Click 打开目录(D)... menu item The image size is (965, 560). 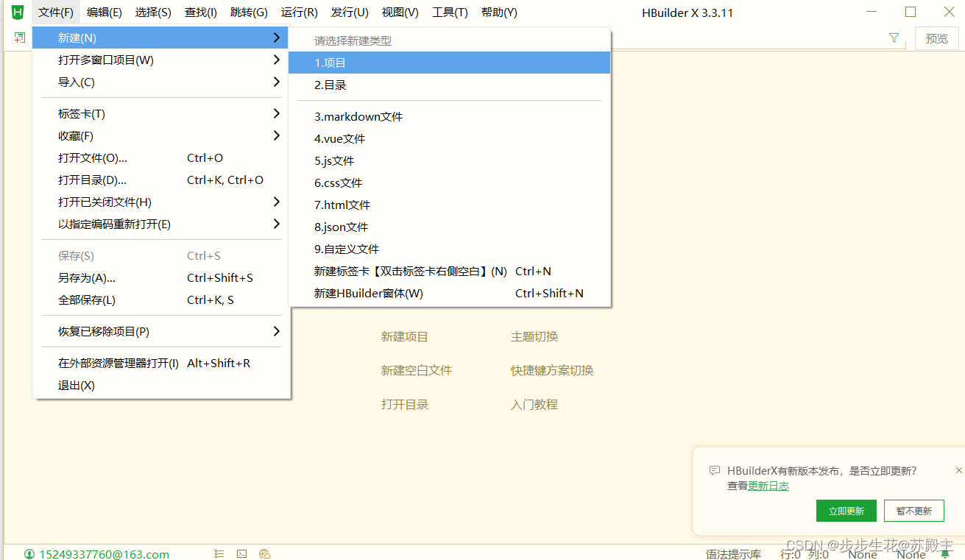point(160,180)
